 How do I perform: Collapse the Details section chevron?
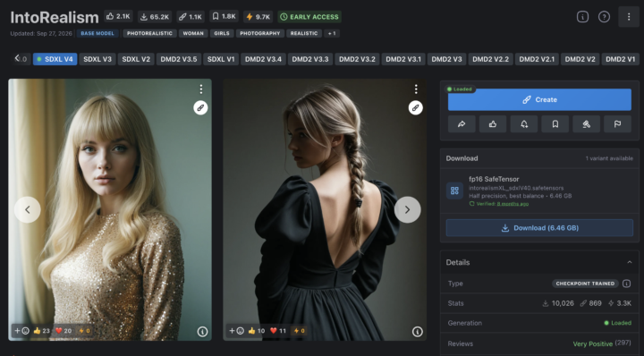point(630,262)
